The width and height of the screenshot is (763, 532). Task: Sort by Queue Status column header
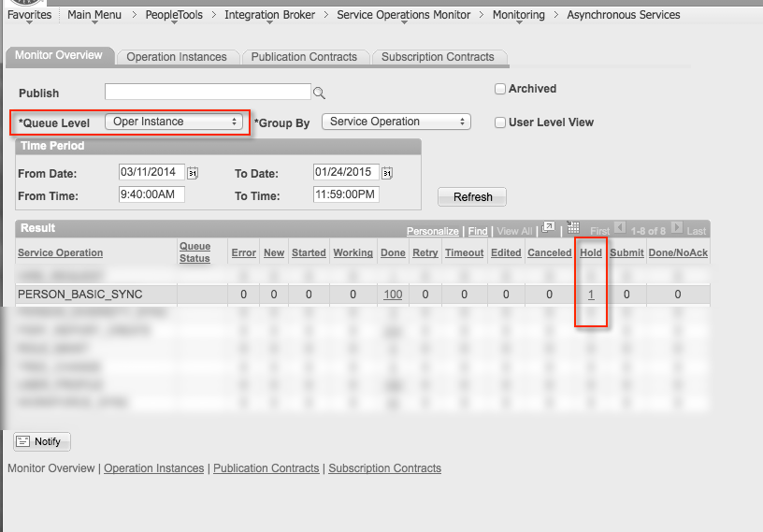pyautogui.click(x=194, y=252)
